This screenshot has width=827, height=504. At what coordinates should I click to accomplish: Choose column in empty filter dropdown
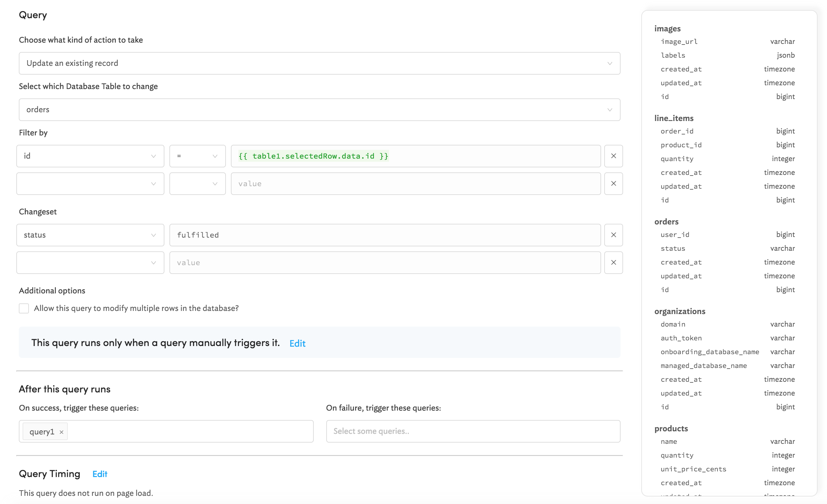click(x=90, y=183)
